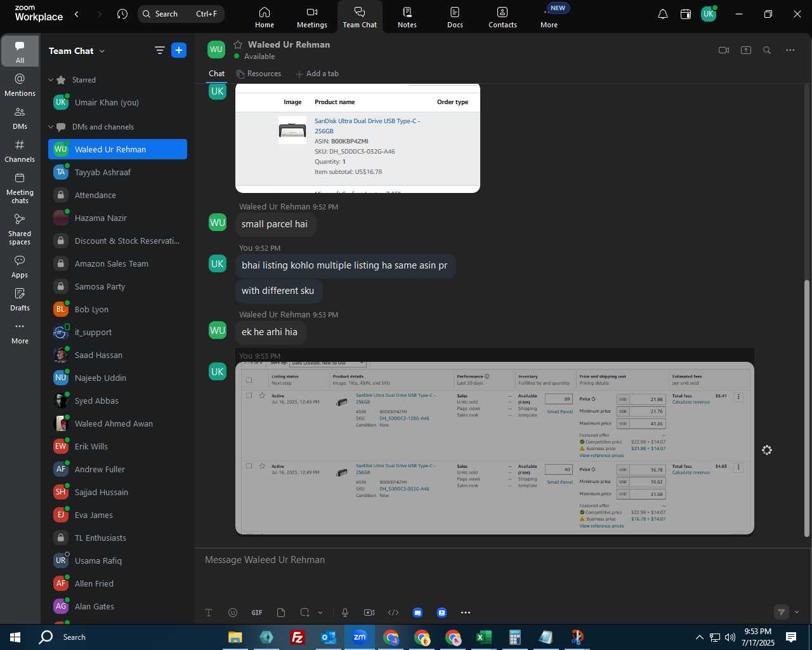
Task: Open the Notes tab
Action: pyautogui.click(x=407, y=17)
